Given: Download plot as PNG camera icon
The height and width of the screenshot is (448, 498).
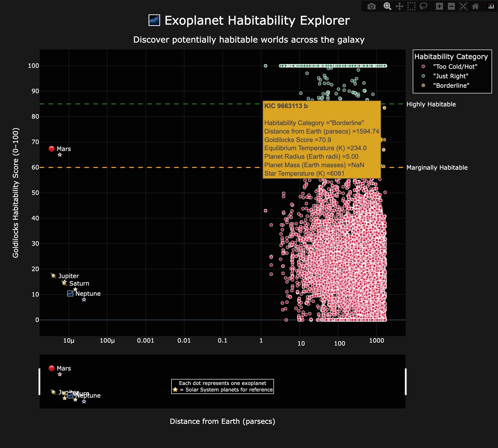Looking at the screenshot, I should pyautogui.click(x=371, y=6).
